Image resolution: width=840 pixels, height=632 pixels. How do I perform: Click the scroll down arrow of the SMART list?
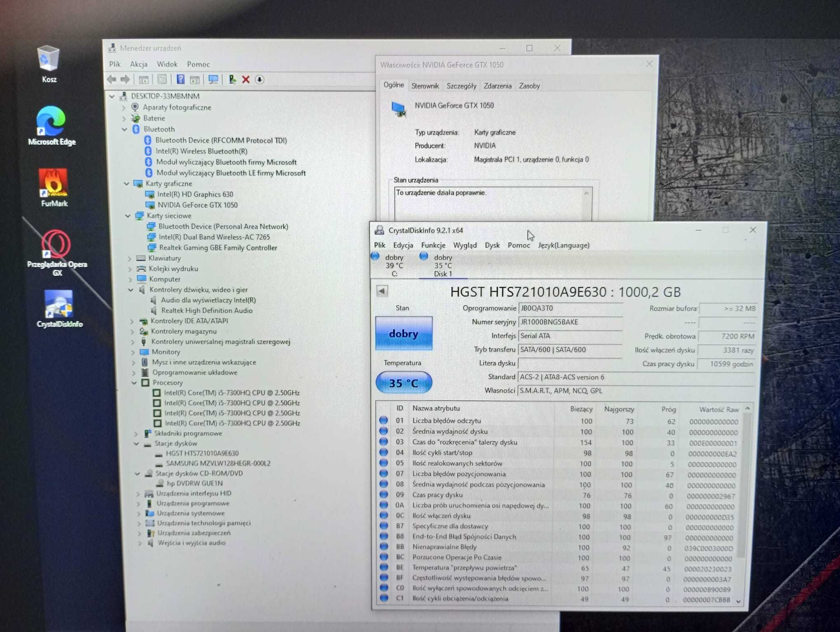coord(739,601)
